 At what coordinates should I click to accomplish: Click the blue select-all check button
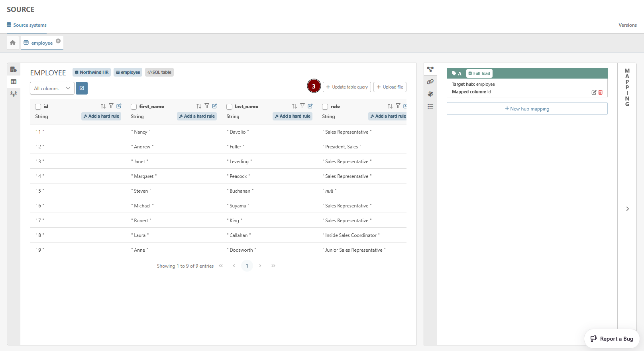pos(82,88)
